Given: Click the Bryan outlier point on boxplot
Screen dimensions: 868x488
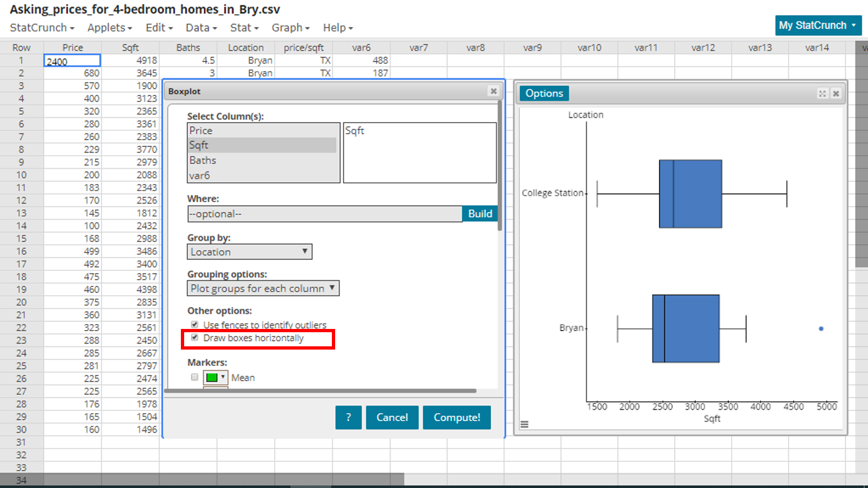Looking at the screenshot, I should 821,328.
